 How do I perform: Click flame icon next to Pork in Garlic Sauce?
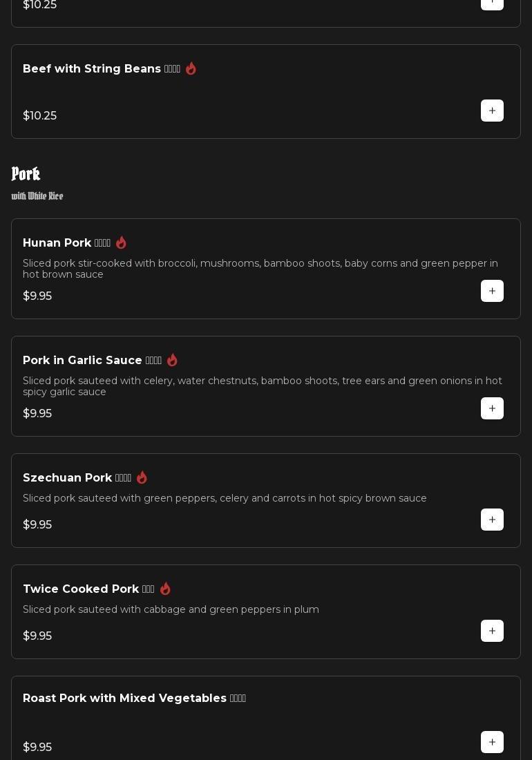click(172, 360)
